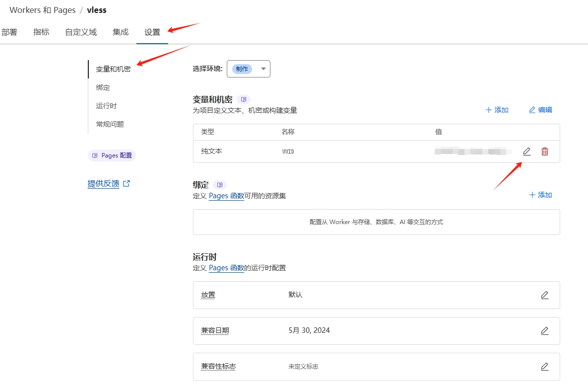
Task: Open the 集成 tab
Action: [x=121, y=32]
